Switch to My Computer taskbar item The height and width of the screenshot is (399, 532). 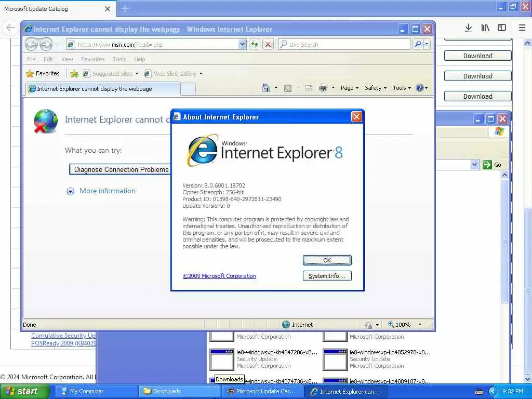click(95, 392)
